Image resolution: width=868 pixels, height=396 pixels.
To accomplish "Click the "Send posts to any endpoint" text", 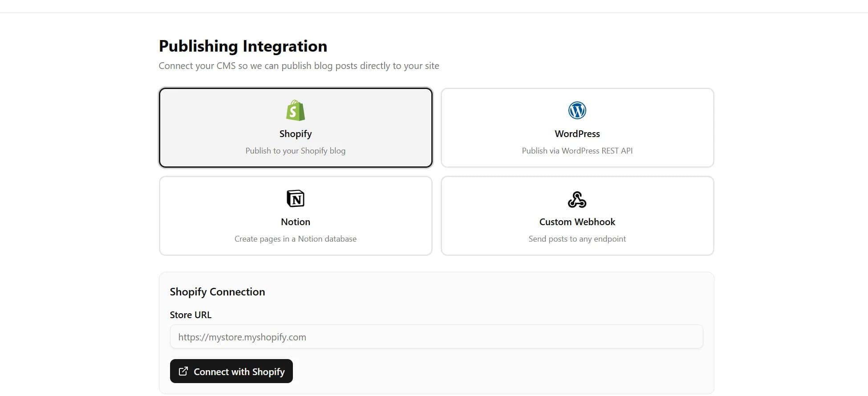I will pos(577,239).
